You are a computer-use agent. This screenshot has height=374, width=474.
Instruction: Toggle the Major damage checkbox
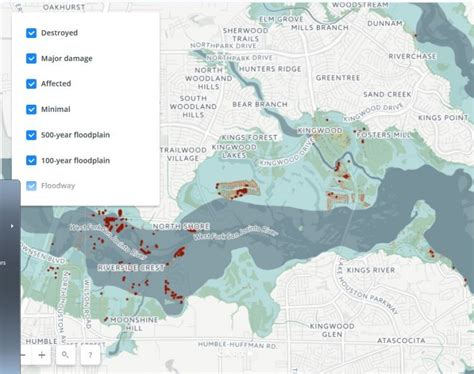point(31,58)
